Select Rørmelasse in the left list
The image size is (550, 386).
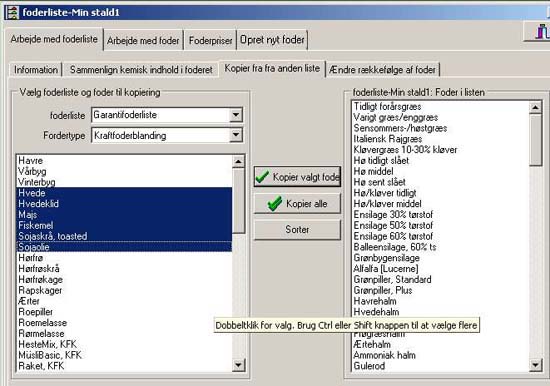[x=124, y=334]
